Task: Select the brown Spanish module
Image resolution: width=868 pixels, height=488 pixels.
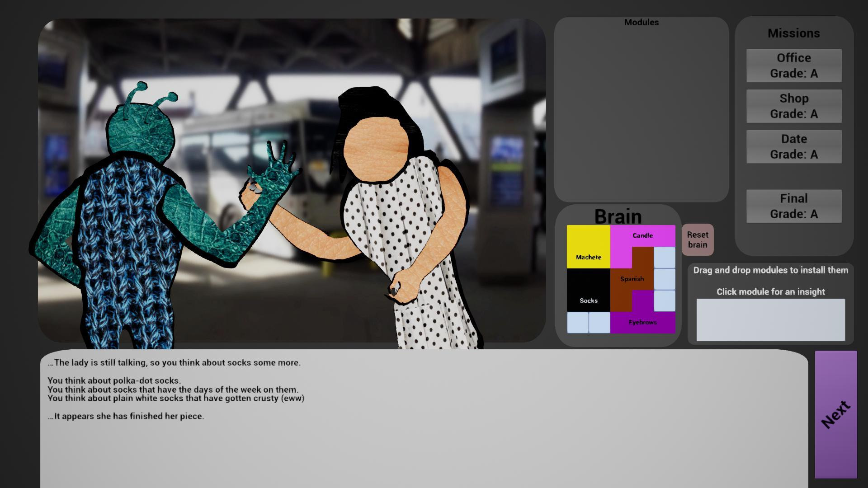Action: coord(632,279)
